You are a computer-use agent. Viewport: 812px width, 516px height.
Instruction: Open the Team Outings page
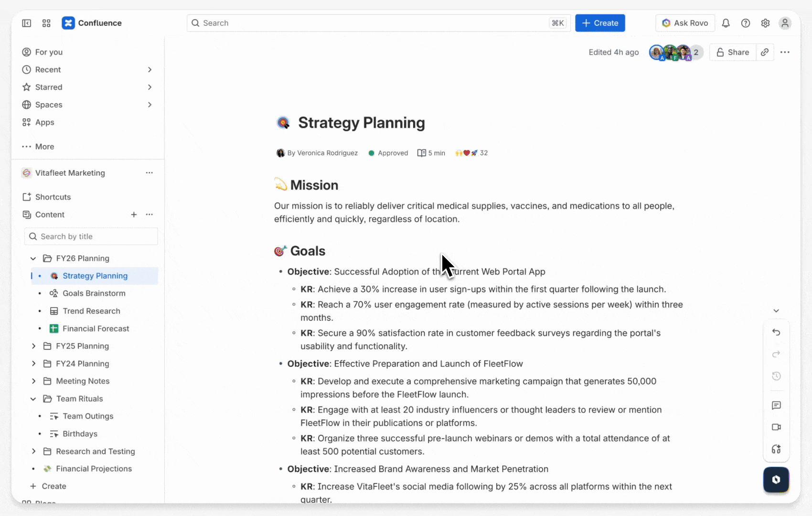point(88,416)
